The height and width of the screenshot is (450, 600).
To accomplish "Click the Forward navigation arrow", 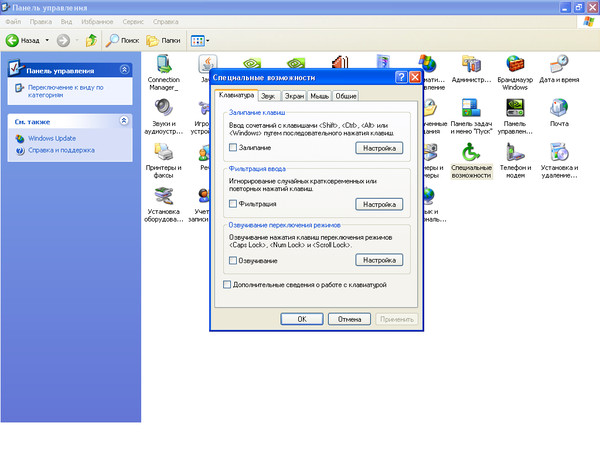I will (63, 40).
